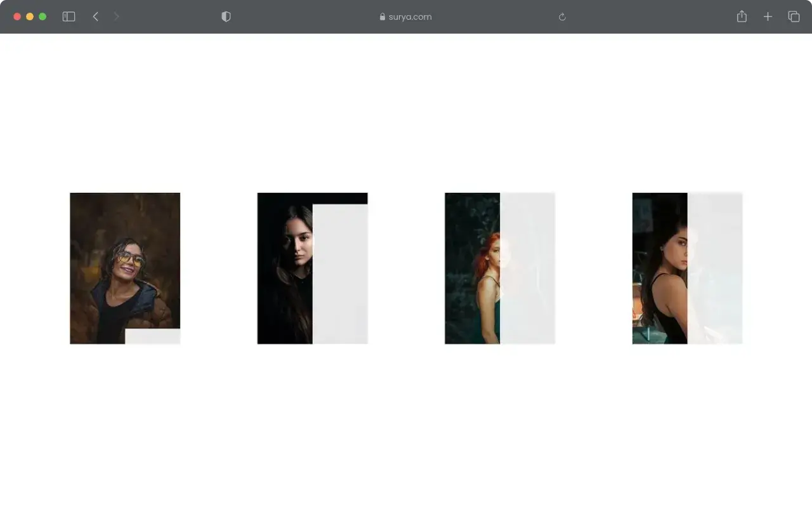
Task: Select the dark long-haired woman portrait
Action: 284,267
